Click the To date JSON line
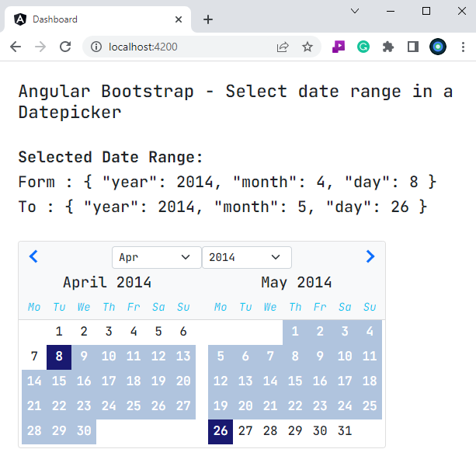Screen dimensions: 476x456 223,207
